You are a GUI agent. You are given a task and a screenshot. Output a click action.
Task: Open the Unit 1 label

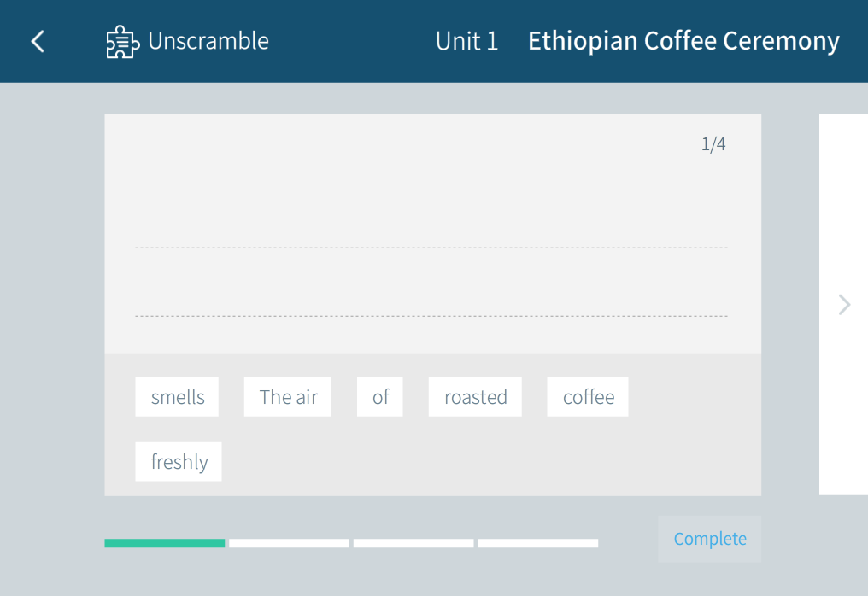(x=466, y=41)
